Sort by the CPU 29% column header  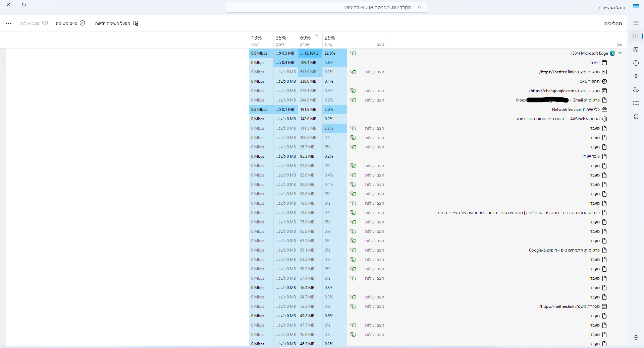point(334,41)
